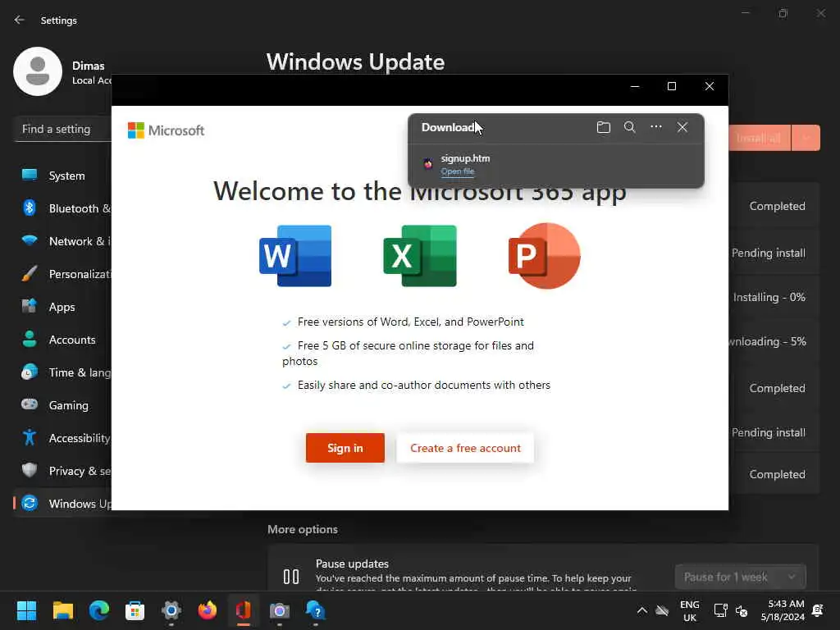Open more options in the Downloads popup

[x=655, y=127]
